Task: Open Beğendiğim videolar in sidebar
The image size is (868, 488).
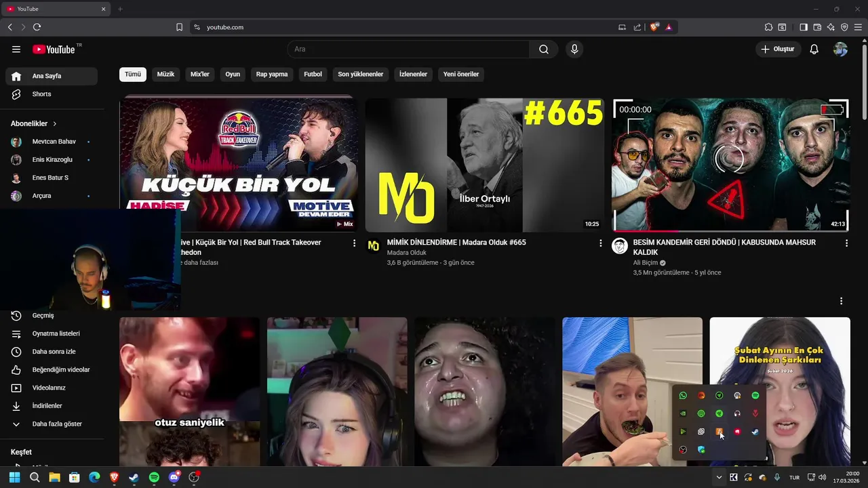Action: (x=52, y=369)
